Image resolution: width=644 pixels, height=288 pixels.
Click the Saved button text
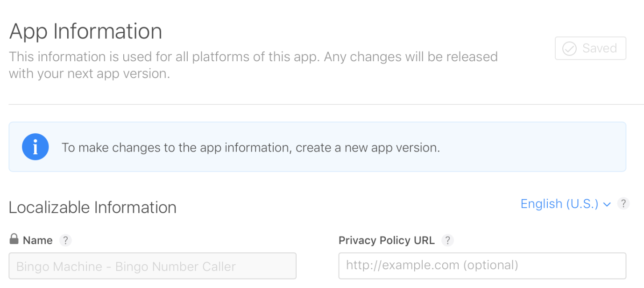pyautogui.click(x=599, y=48)
